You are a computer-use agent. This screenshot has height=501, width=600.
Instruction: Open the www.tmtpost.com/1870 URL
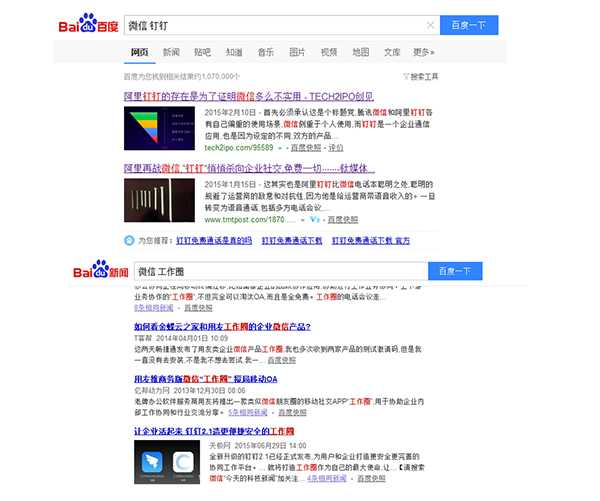tap(250, 220)
